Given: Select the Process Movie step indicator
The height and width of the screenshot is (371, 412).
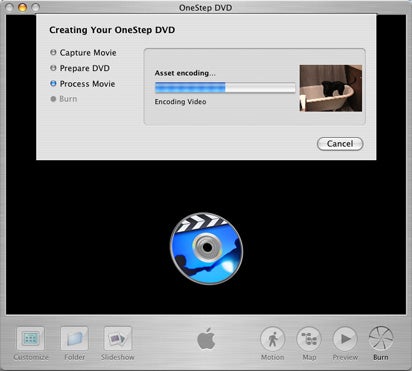Looking at the screenshot, I should 53,83.
